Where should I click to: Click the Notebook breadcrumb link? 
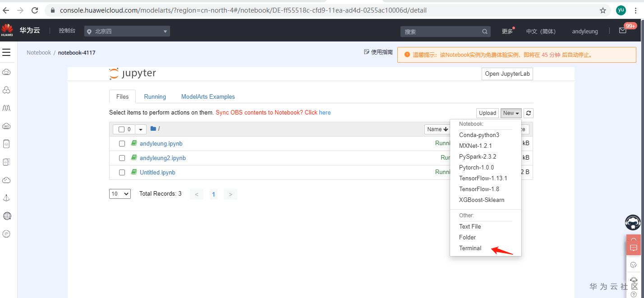39,52
